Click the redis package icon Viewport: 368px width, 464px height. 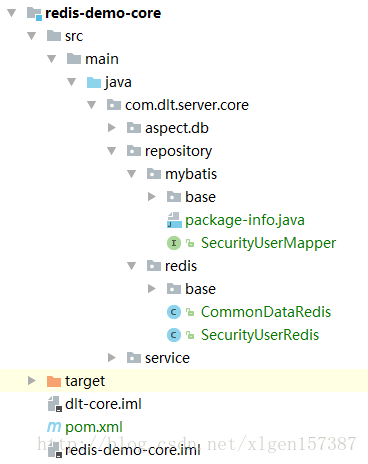(154, 266)
